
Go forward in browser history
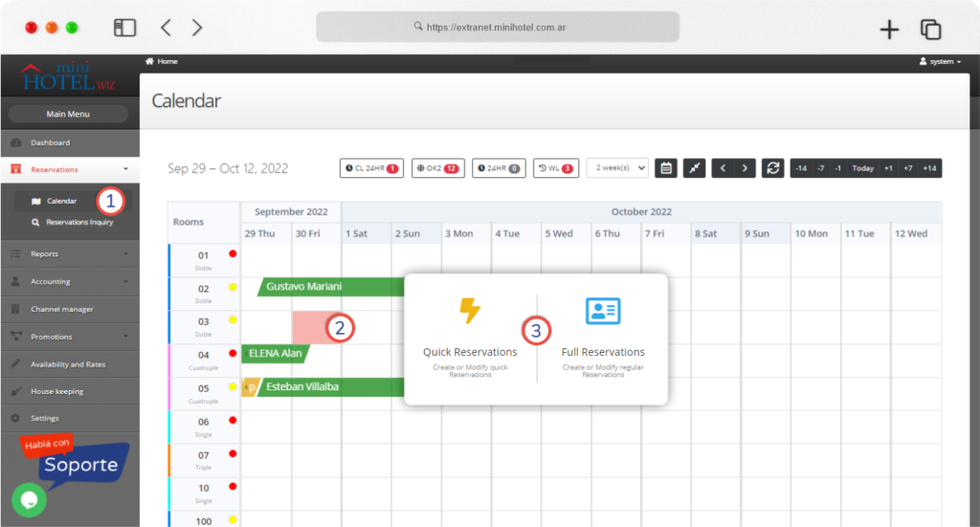197,28
